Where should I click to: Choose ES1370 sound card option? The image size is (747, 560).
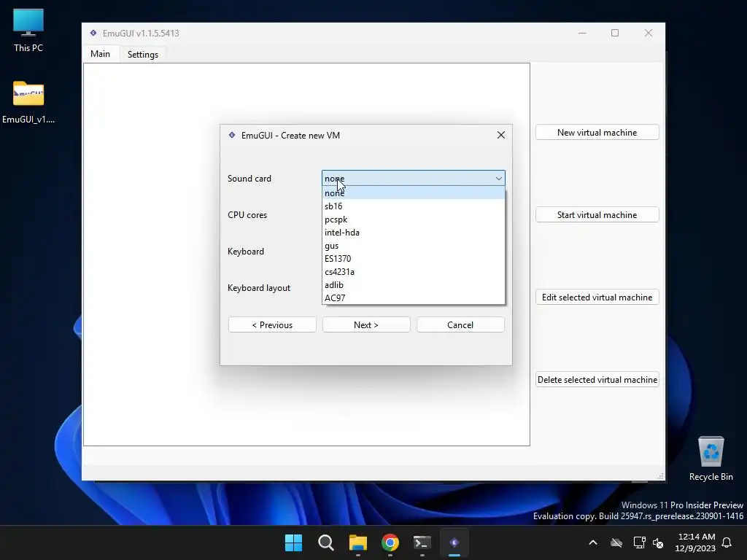coord(413,259)
